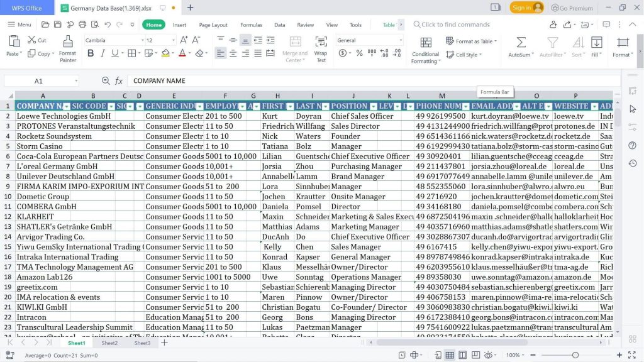Click the Cut scissors icon
The width and height of the screenshot is (644, 362).
[x=31, y=40]
